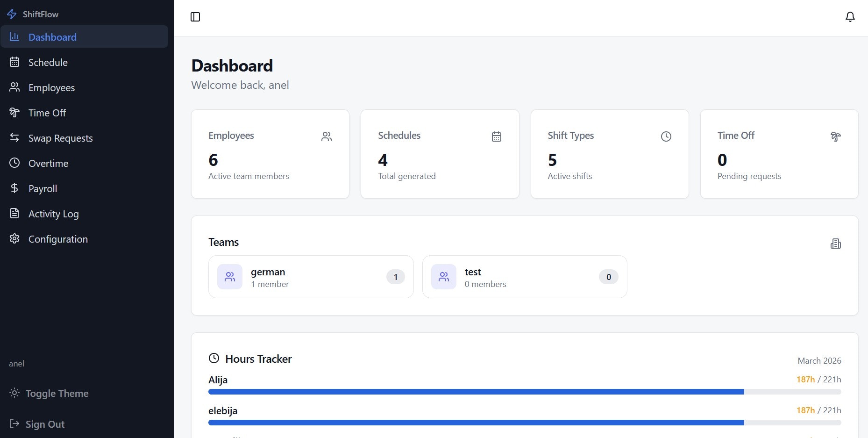Click the 'Total generated' caption

pos(407,176)
